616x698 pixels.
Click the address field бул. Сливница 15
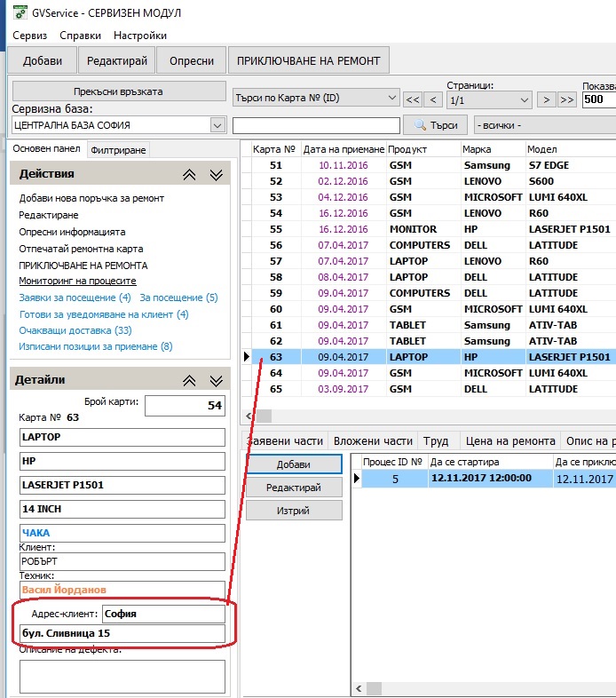pos(122,633)
